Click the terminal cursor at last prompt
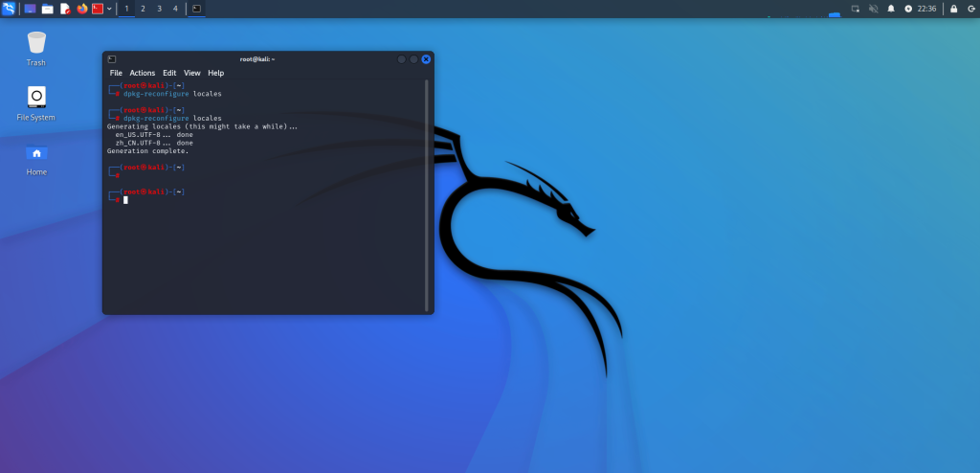 tap(125, 200)
